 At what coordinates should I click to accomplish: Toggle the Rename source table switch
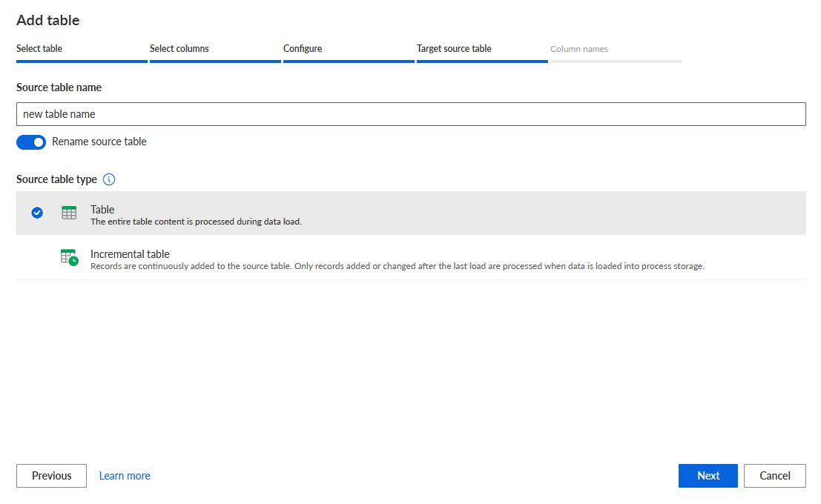tap(31, 142)
